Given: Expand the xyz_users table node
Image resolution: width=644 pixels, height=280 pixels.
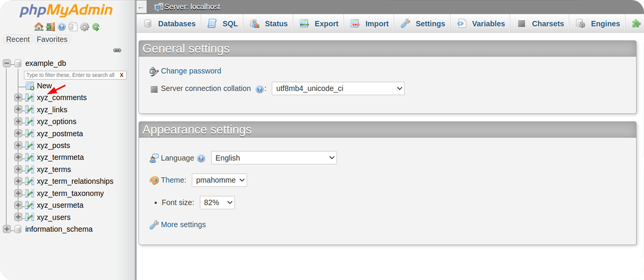Looking at the screenshot, I should 18,217.
